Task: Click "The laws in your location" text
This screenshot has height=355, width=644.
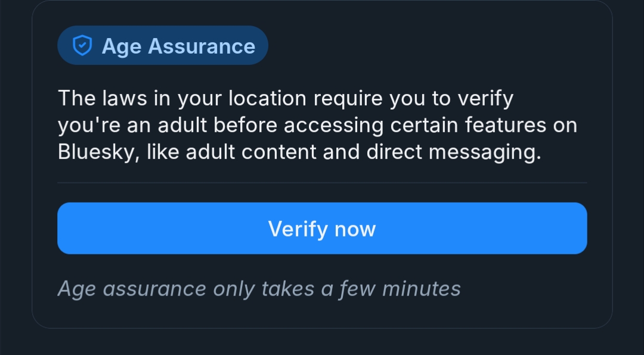Action: pos(182,98)
